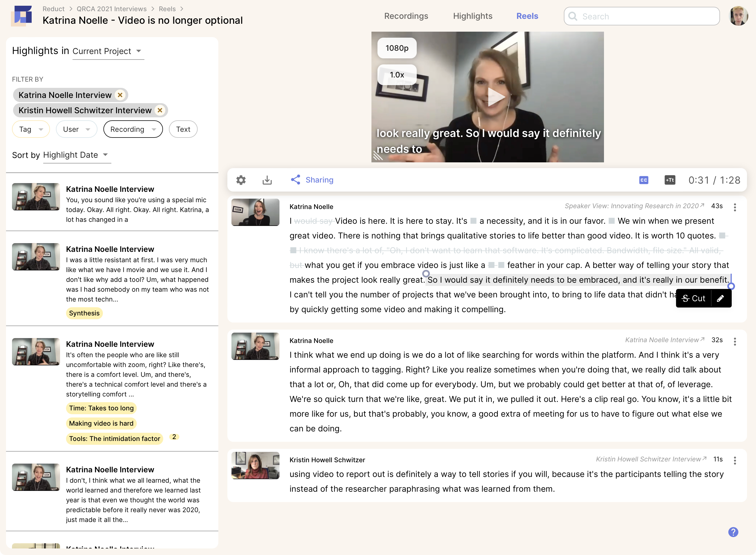
Task: Click the Cut strikethrough button
Action: coord(694,298)
